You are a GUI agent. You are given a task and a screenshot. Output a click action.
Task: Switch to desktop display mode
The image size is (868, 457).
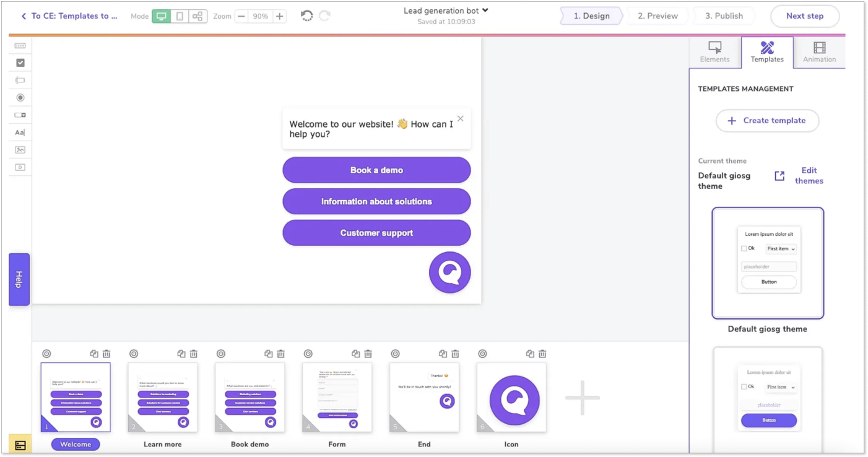pos(162,16)
